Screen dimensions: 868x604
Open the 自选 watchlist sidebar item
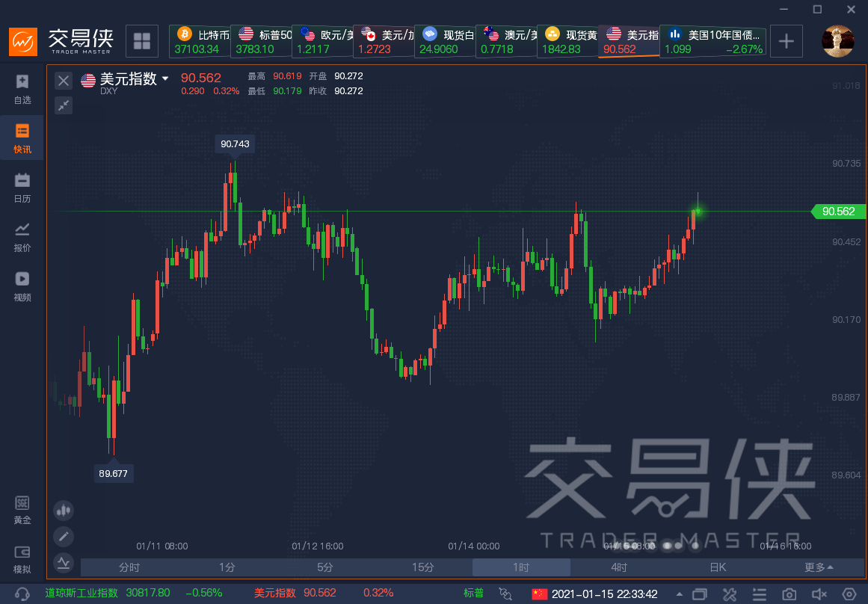(22, 88)
